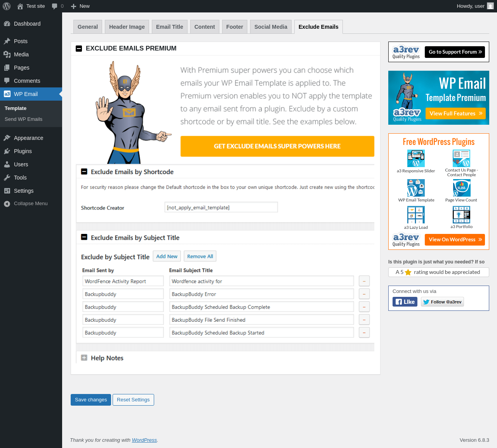497x448 pixels.
Task: Click the Remove All button
Action: 200,256
